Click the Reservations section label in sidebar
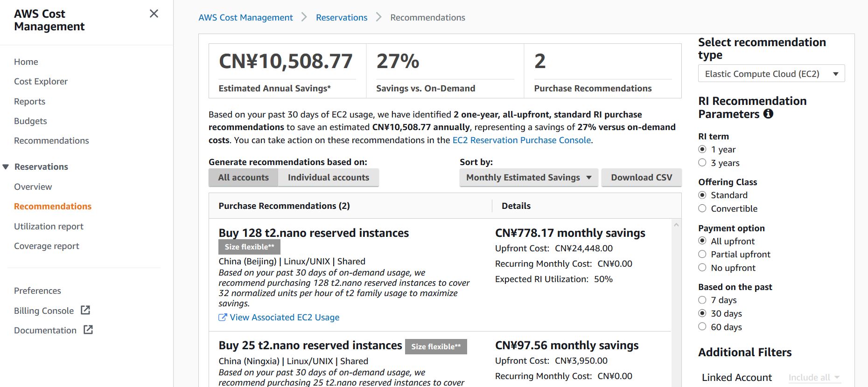The width and height of the screenshot is (868, 387). tap(41, 166)
